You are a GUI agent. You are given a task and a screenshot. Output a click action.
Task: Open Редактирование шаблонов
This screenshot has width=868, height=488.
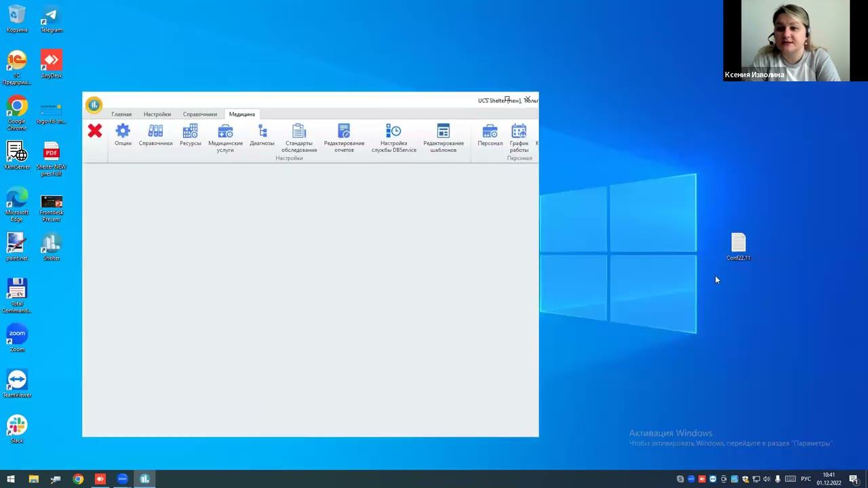[x=443, y=138]
